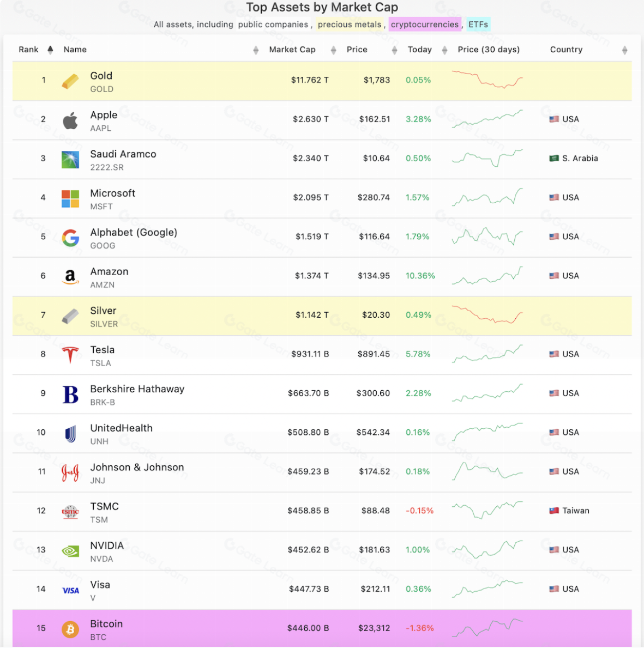
Task: Open the Berkshire Hathaway name link
Action: pos(137,389)
